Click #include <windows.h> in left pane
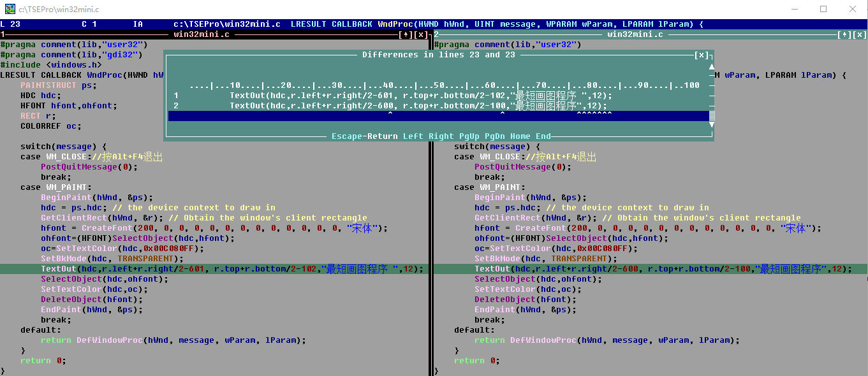 click(51, 65)
